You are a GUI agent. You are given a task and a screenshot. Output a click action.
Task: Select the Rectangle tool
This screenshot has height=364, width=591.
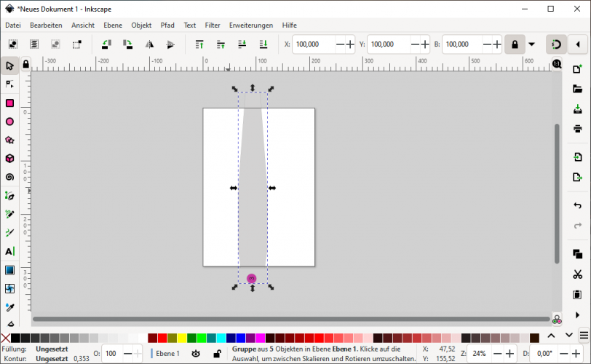tap(9, 103)
